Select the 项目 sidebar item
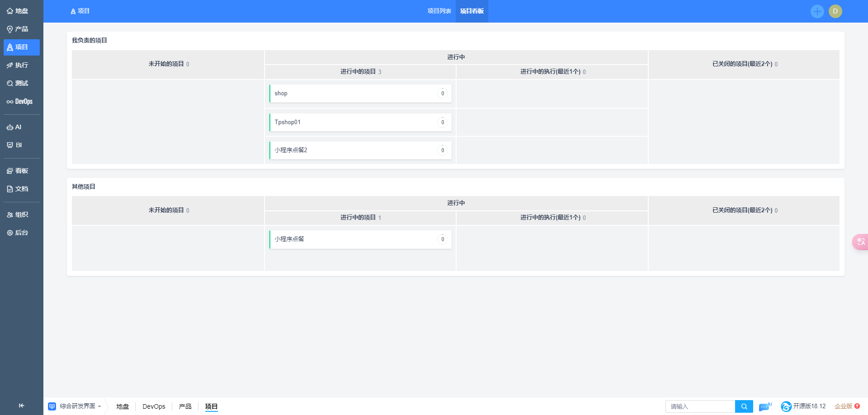868x415 pixels. pos(21,47)
